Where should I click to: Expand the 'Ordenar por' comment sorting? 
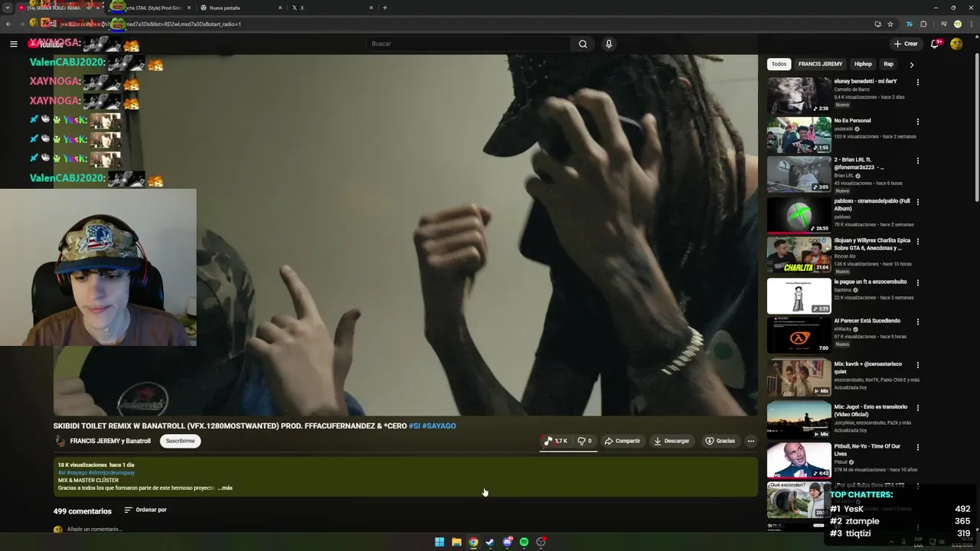coord(145,510)
